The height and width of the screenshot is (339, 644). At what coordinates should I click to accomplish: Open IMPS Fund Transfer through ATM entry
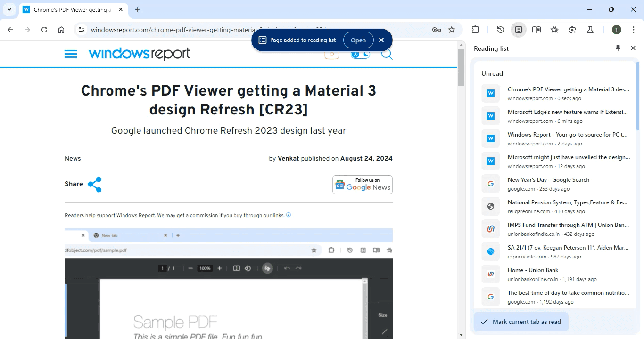click(555, 229)
